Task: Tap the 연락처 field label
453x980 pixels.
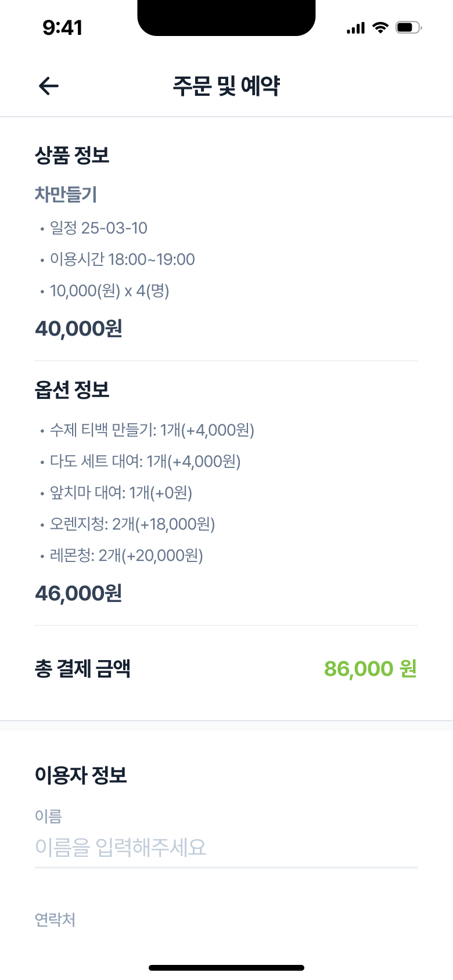Action: click(55, 920)
